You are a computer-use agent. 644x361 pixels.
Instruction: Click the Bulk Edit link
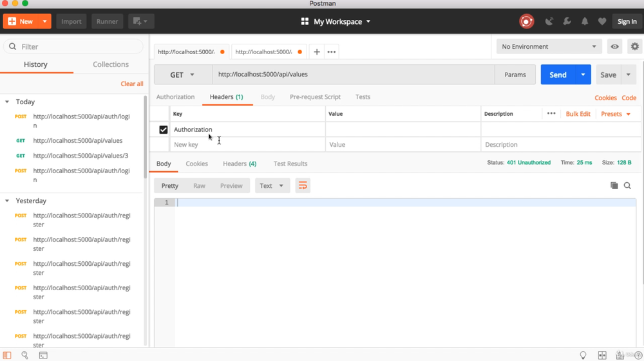tap(578, 114)
